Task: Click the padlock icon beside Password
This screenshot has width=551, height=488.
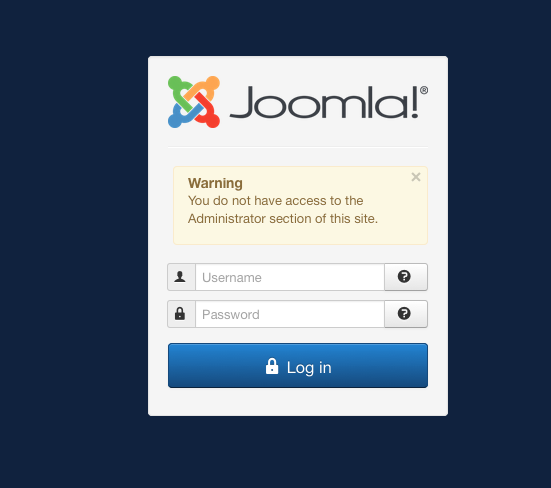Action: (x=180, y=314)
